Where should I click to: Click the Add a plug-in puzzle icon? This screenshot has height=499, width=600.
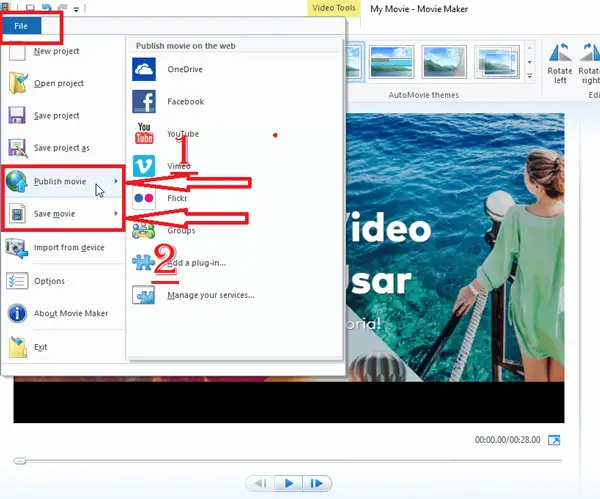coord(143,263)
